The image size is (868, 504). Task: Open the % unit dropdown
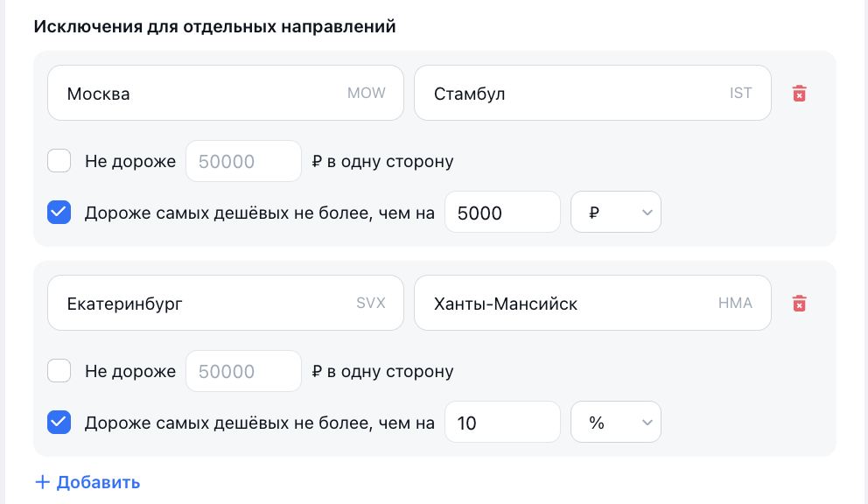tap(616, 423)
